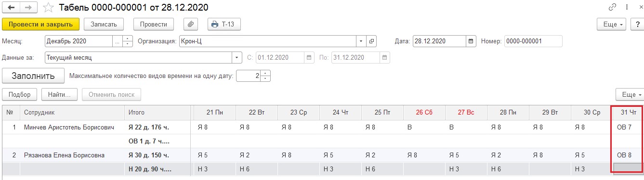
Task: Add document to favorites with star icon
Action: (x=48, y=8)
